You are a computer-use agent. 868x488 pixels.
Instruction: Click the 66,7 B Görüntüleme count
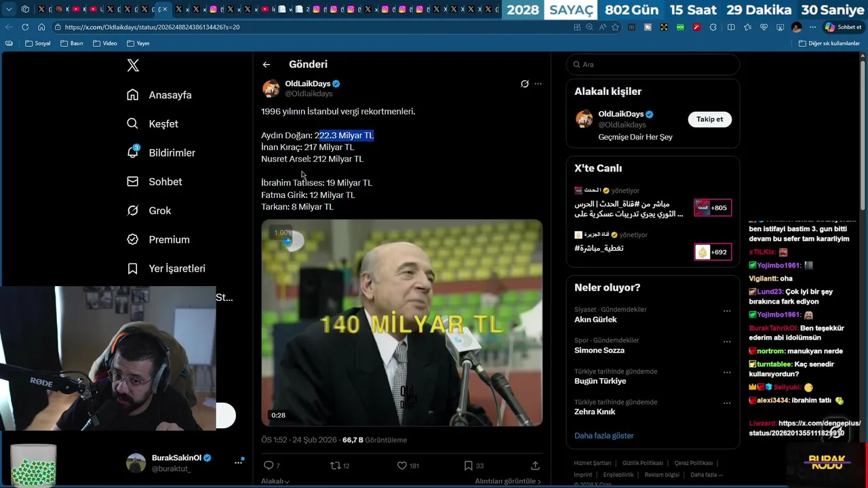[374, 440]
